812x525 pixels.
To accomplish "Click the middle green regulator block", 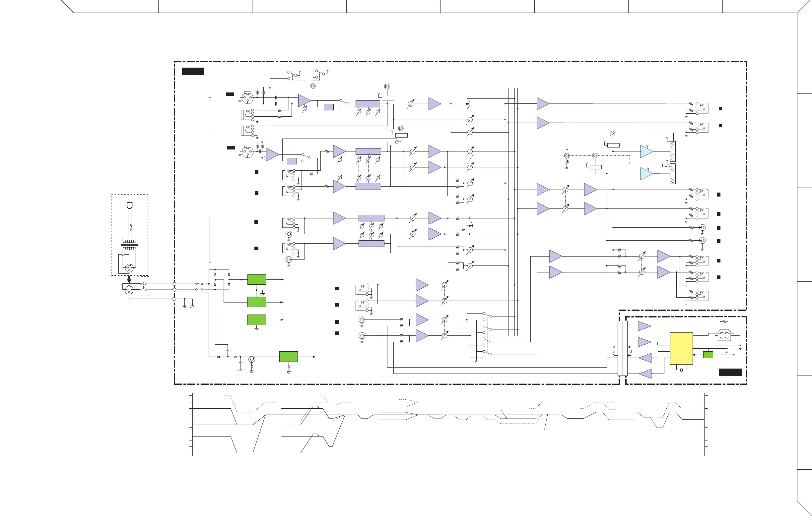I will point(256,302).
